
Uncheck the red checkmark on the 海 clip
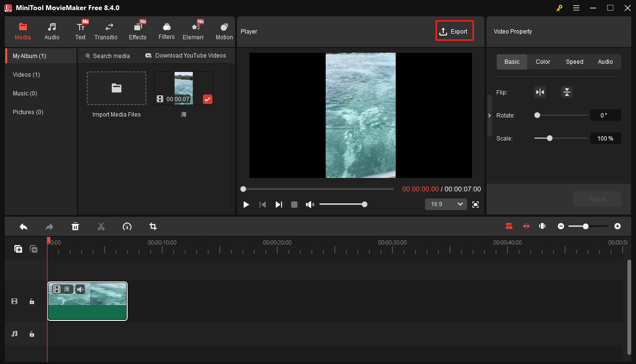tap(207, 99)
